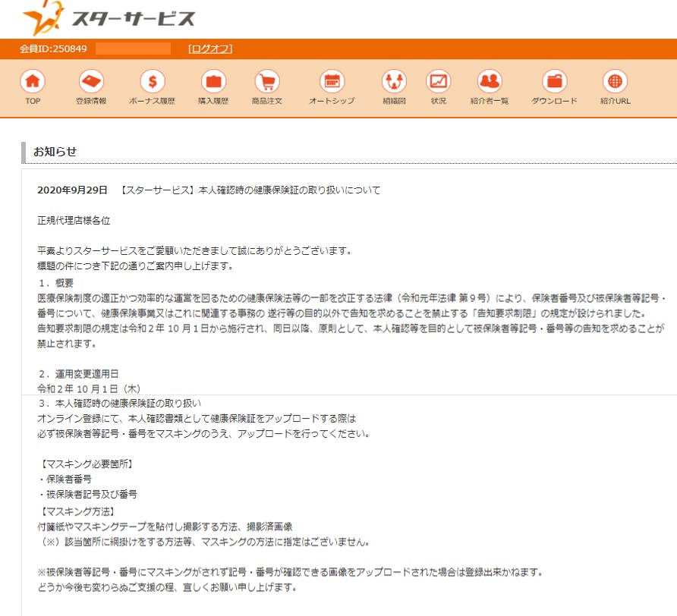Click the オートシップ calendar icon
This screenshot has height=616, width=677.
[331, 81]
